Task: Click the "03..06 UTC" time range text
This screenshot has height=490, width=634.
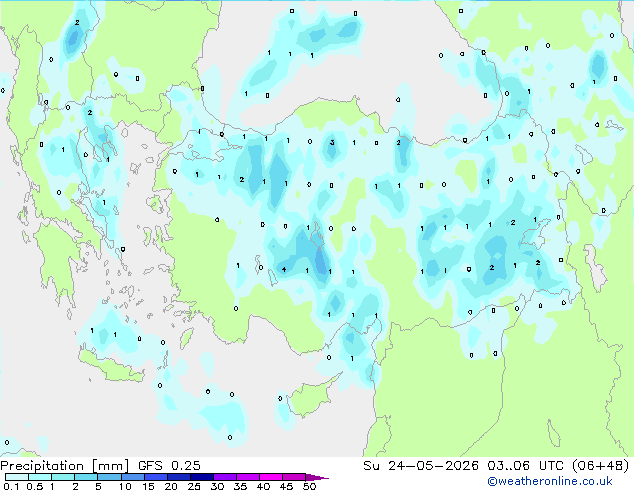Action: click(525, 466)
